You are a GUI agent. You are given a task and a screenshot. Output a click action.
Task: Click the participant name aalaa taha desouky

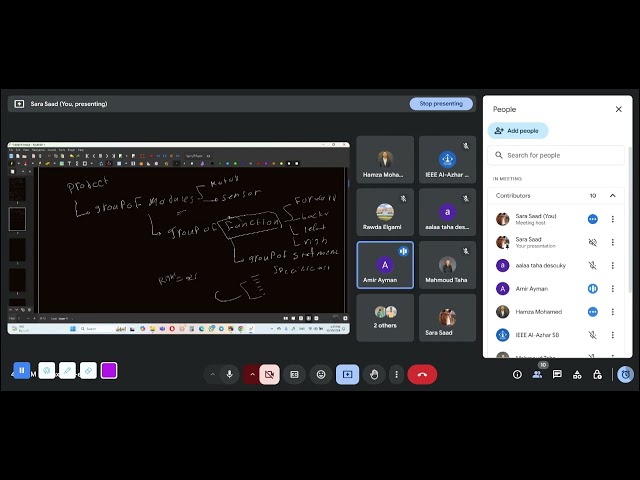(x=540, y=266)
